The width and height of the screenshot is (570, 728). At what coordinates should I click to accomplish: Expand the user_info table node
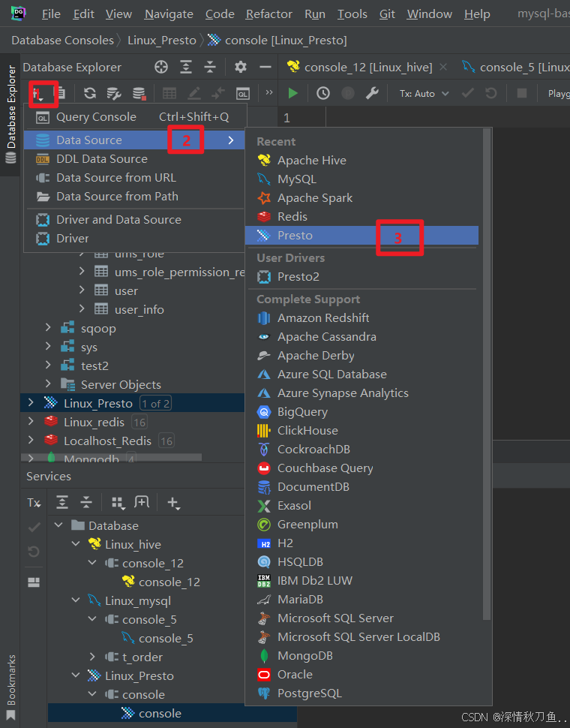(x=82, y=308)
